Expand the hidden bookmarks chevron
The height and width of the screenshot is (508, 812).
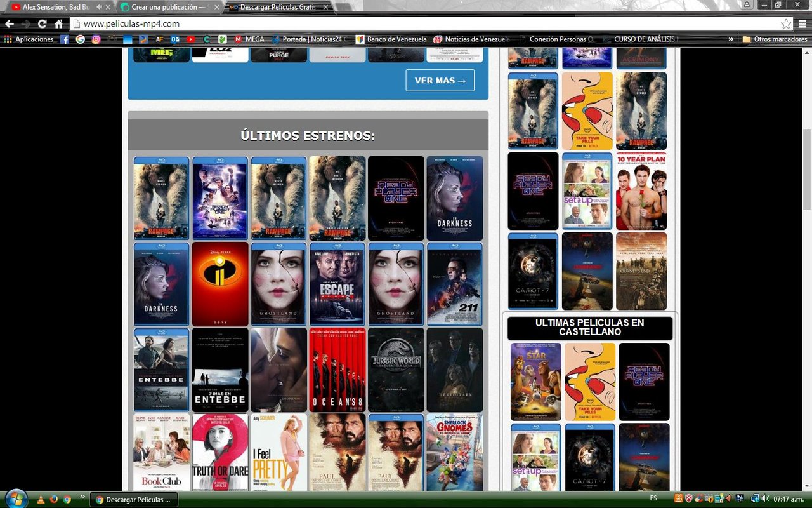pos(731,39)
